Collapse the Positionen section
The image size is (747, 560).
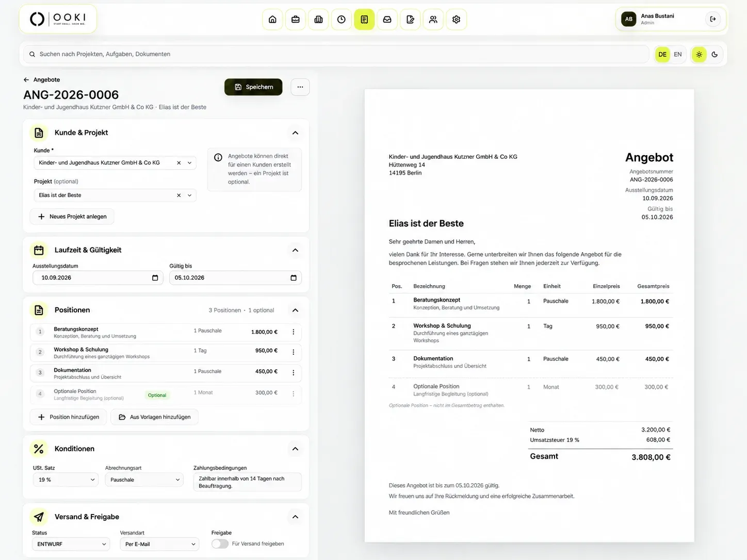tap(295, 310)
